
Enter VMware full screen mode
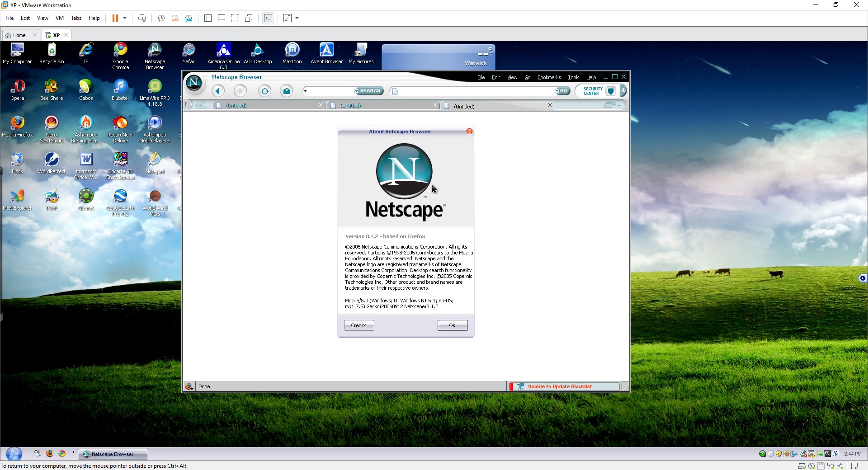(x=235, y=18)
